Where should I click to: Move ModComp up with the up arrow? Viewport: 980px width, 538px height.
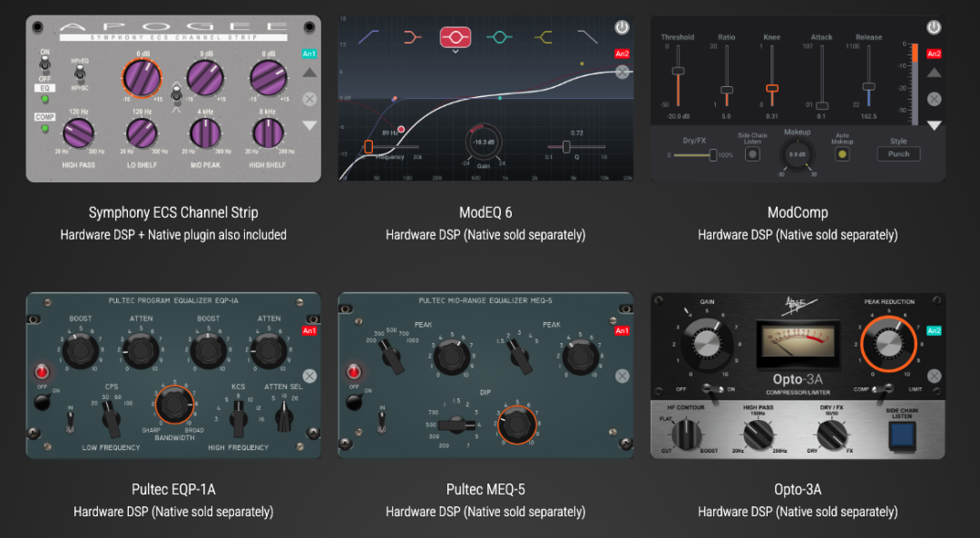click(x=935, y=73)
